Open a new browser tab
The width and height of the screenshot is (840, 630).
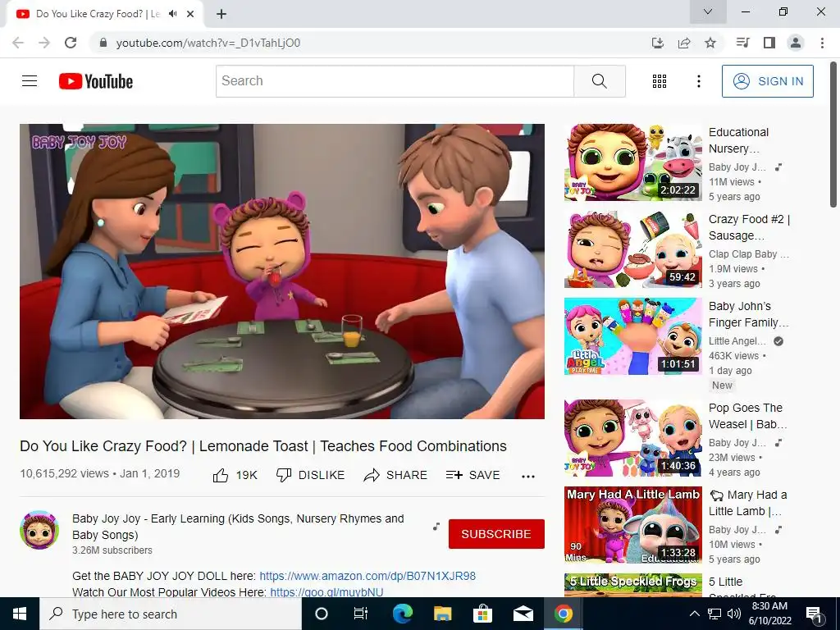pos(221,14)
